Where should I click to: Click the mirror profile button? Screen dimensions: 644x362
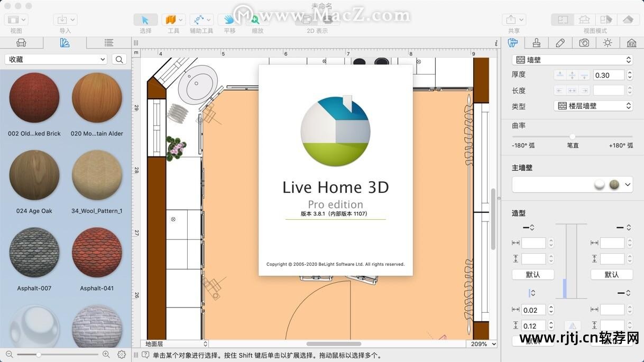[573, 326]
